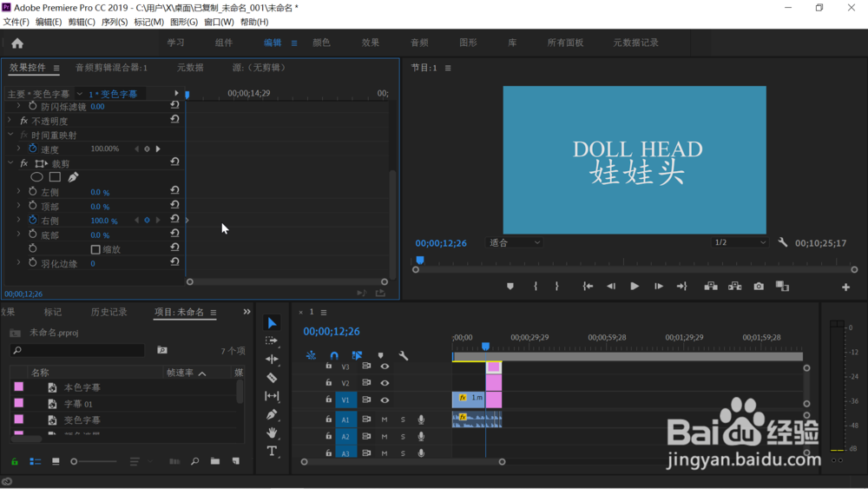
Task: Switch project panel to icon view
Action: point(56,461)
